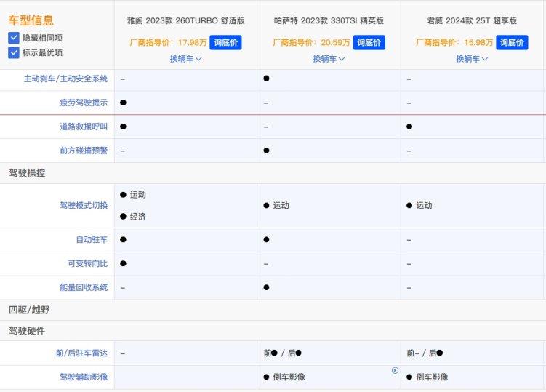Select the 驾驶操控 section header

(x=27, y=173)
